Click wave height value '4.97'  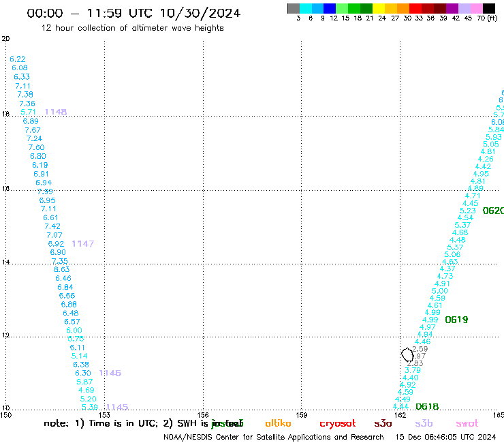(428, 327)
